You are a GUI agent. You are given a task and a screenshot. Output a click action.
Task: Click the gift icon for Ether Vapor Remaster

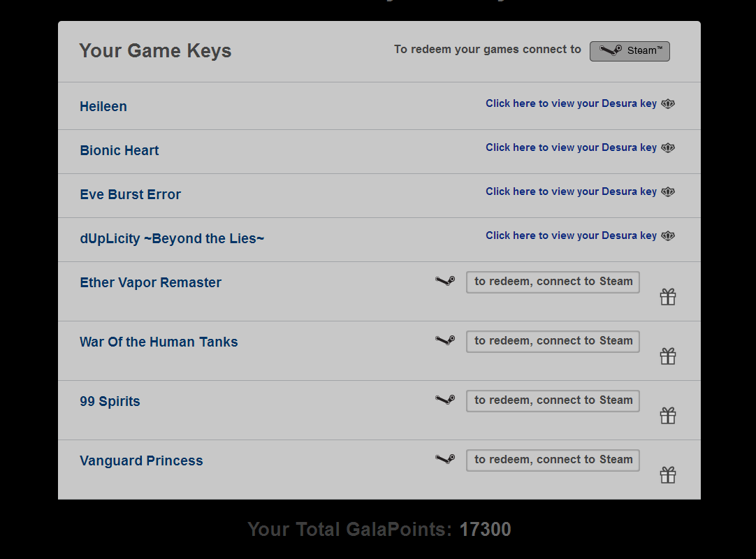668,297
